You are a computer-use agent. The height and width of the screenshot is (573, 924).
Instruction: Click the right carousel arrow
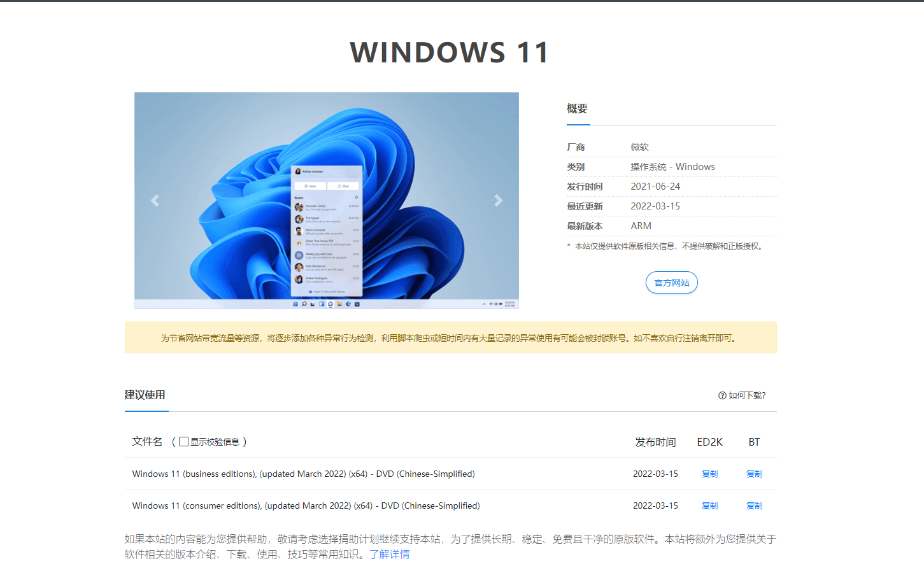click(x=499, y=200)
